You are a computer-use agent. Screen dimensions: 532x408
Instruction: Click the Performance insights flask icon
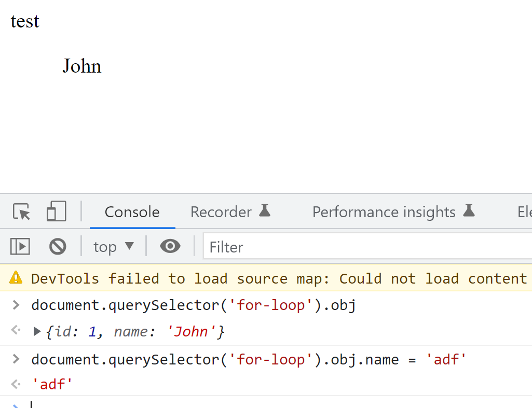469,210
